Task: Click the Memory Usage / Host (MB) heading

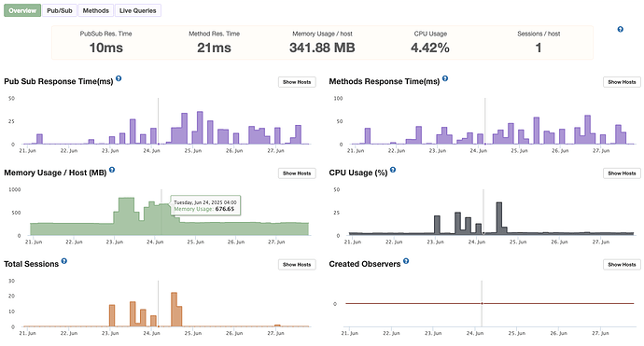Action: pos(55,173)
